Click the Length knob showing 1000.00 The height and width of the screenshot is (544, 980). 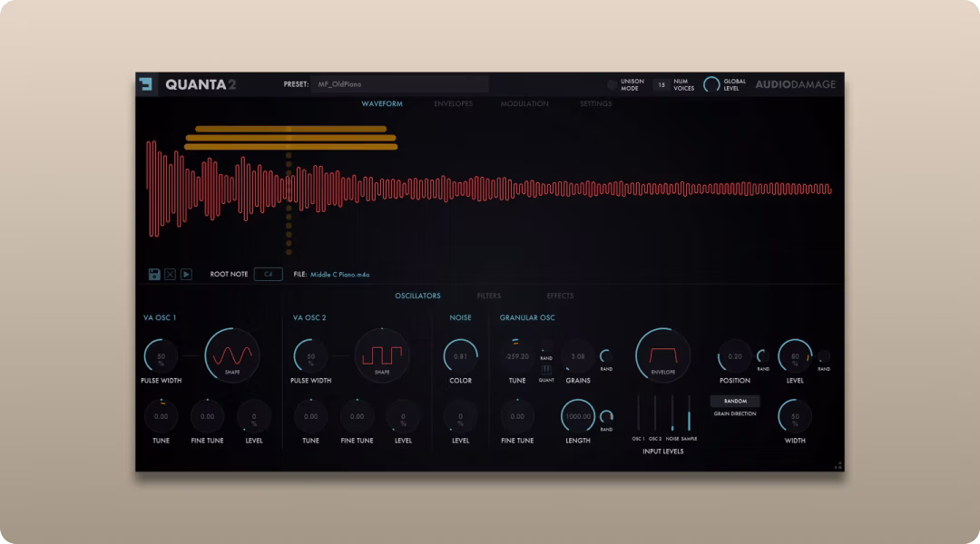577,416
